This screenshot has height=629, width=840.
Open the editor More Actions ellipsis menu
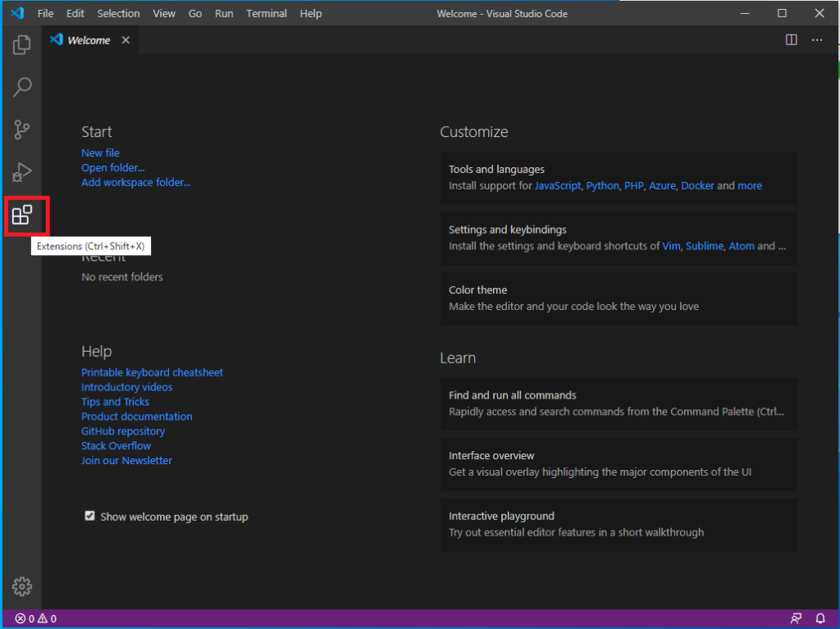point(817,39)
